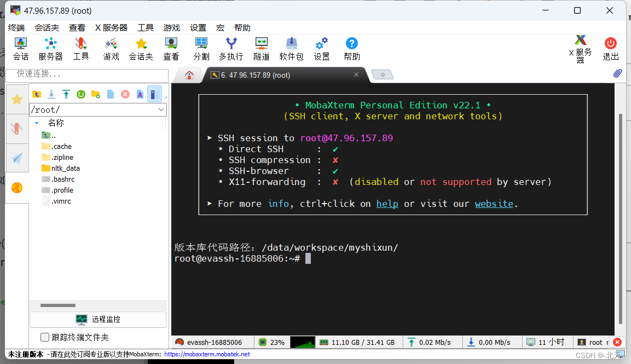The image size is (631, 364).
Task: Open the Sessions star sidebar tab
Action: click(17, 99)
